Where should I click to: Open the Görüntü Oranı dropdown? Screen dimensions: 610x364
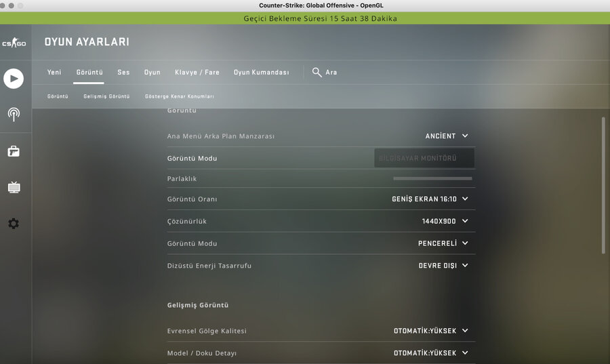pos(430,199)
